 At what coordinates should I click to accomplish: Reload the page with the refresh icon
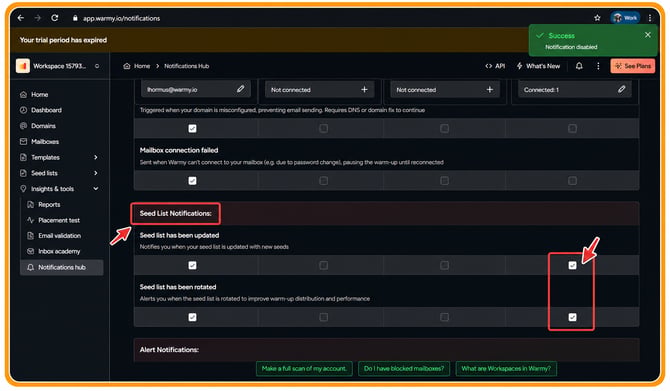(x=55, y=18)
